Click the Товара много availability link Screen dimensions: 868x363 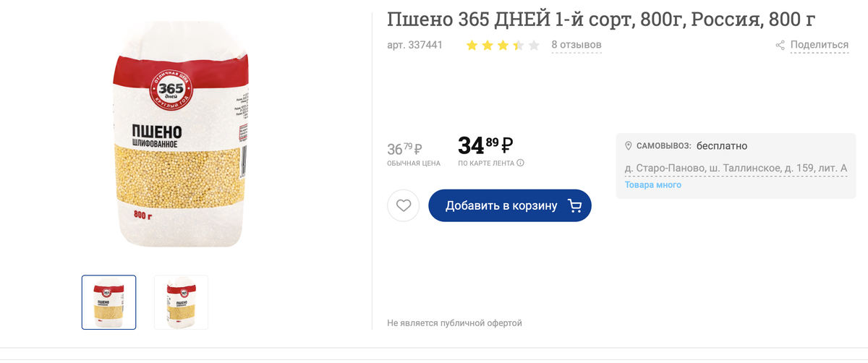pyautogui.click(x=652, y=185)
